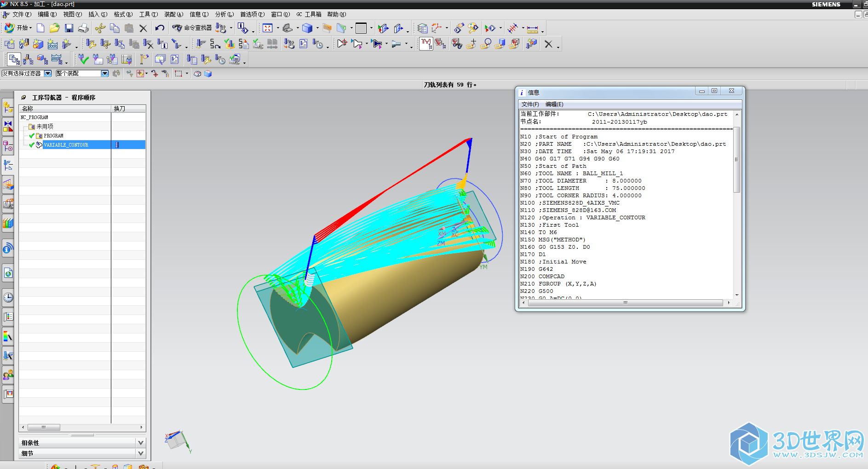Click the WCS orientation axes icon
Image resolution: width=868 pixels, height=469 pixels.
[437, 29]
